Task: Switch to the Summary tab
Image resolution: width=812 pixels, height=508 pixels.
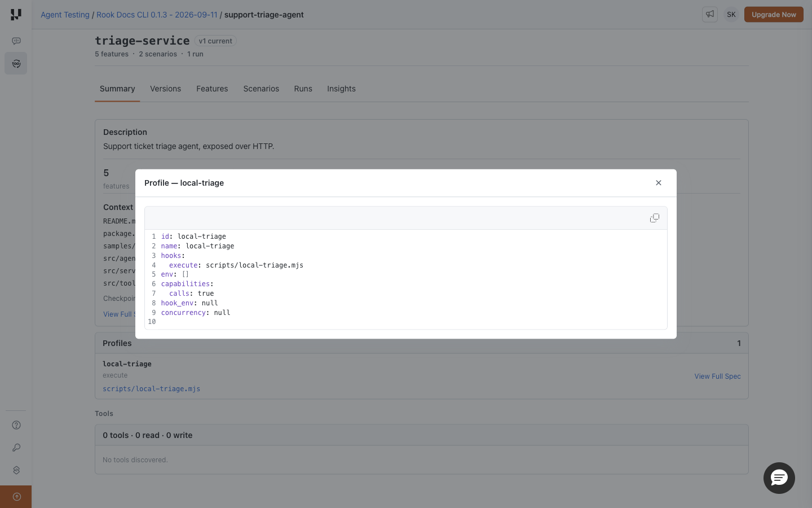Action: pos(117,89)
